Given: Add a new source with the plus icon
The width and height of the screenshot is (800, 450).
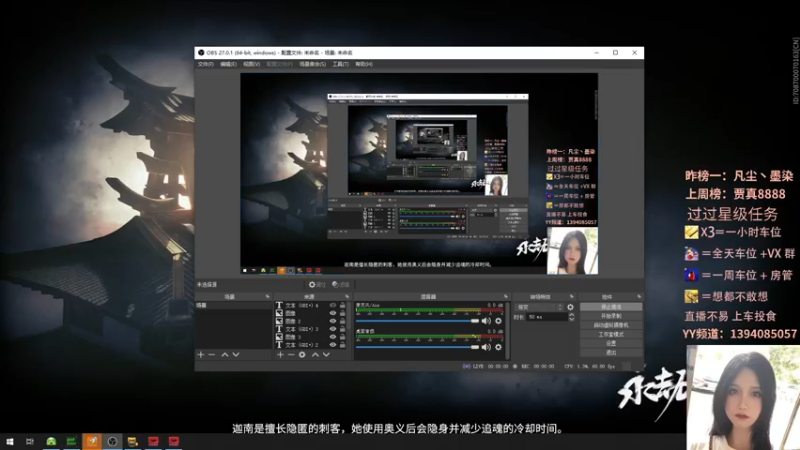Looking at the screenshot, I should [x=280, y=355].
